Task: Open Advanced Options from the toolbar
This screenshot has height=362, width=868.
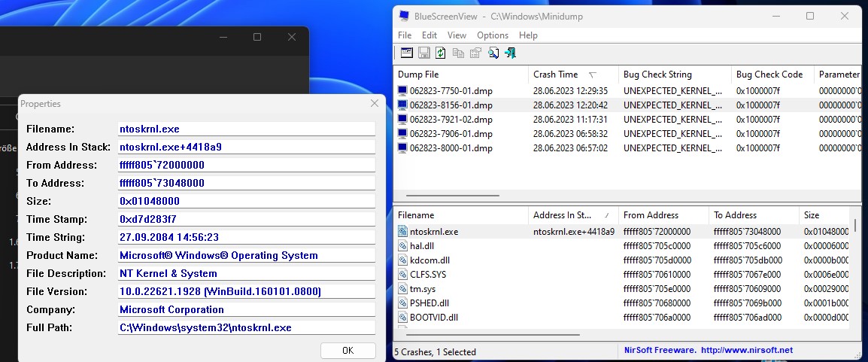Action: (x=407, y=53)
